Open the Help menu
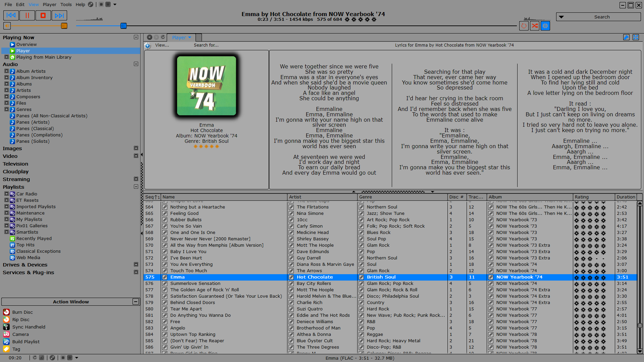This screenshot has width=644, height=362. pos(80,4)
